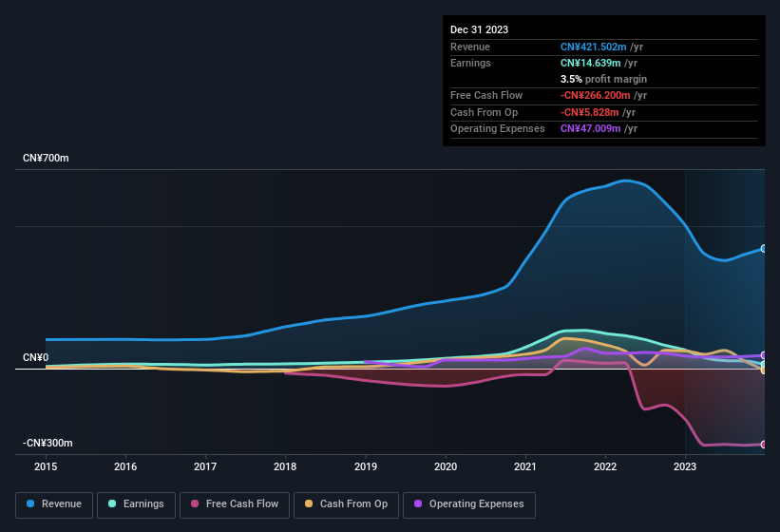The height and width of the screenshot is (532, 780).
Task: Click the Revenue endpoint marker on chart
Action: click(764, 249)
